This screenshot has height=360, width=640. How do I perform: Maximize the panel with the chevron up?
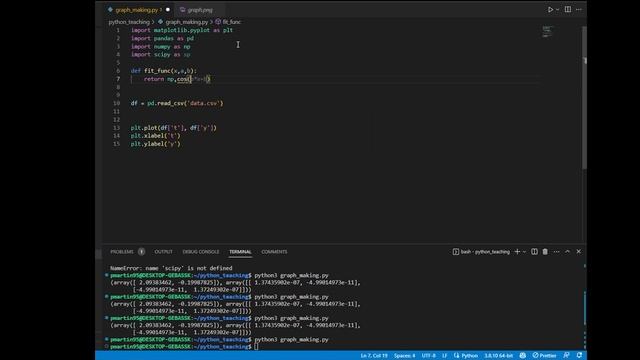click(x=567, y=252)
